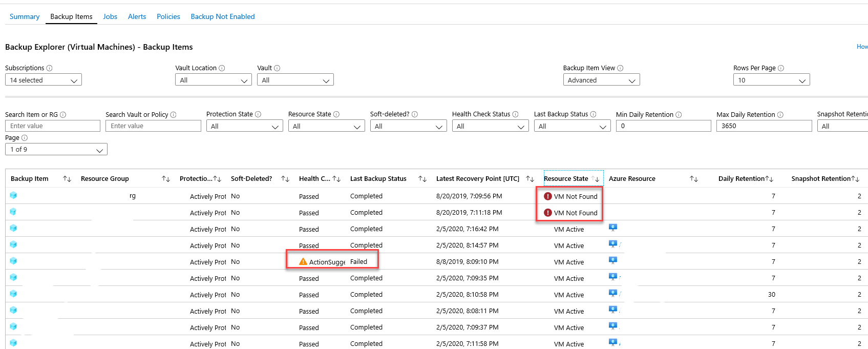868x349 pixels.
Task: Open the Health Check Status filter dropdown
Action: pos(491,126)
